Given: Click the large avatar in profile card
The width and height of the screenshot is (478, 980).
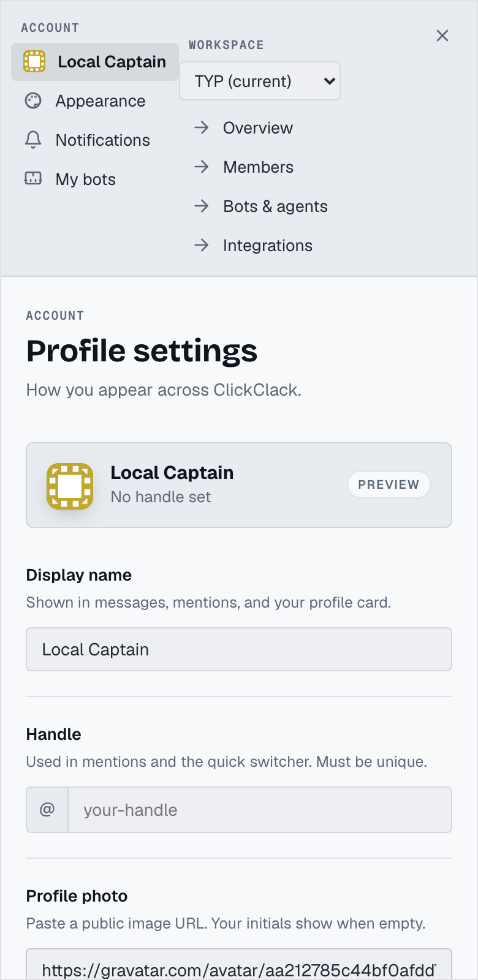Looking at the screenshot, I should [70, 486].
